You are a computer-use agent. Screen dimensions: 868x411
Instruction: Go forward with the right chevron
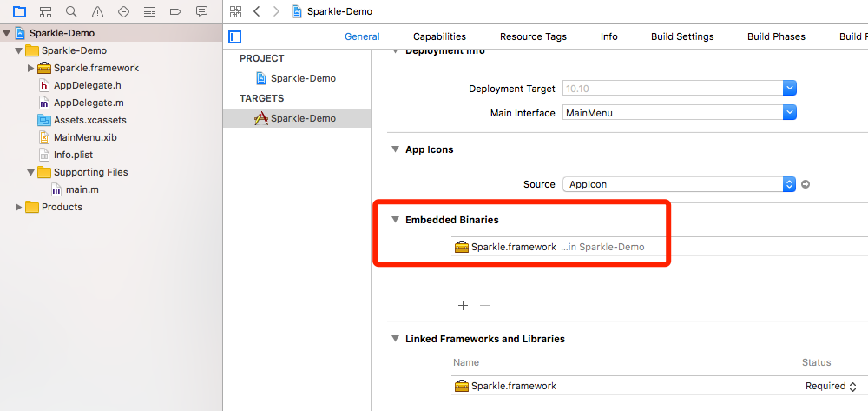(276, 11)
